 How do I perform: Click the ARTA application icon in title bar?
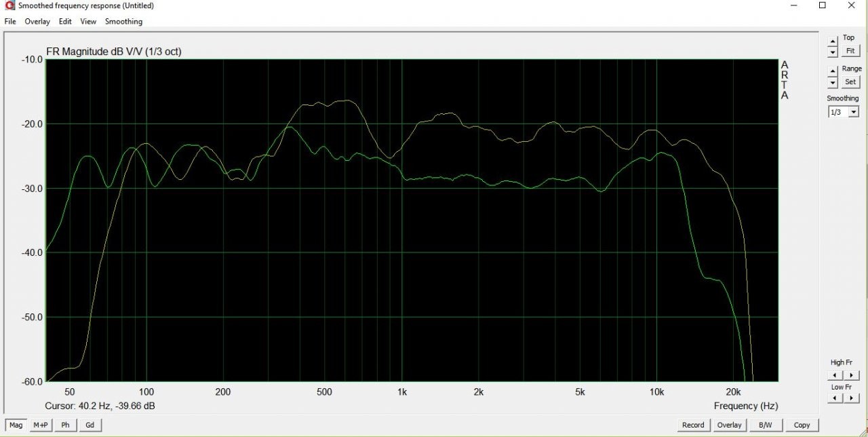click(9, 6)
